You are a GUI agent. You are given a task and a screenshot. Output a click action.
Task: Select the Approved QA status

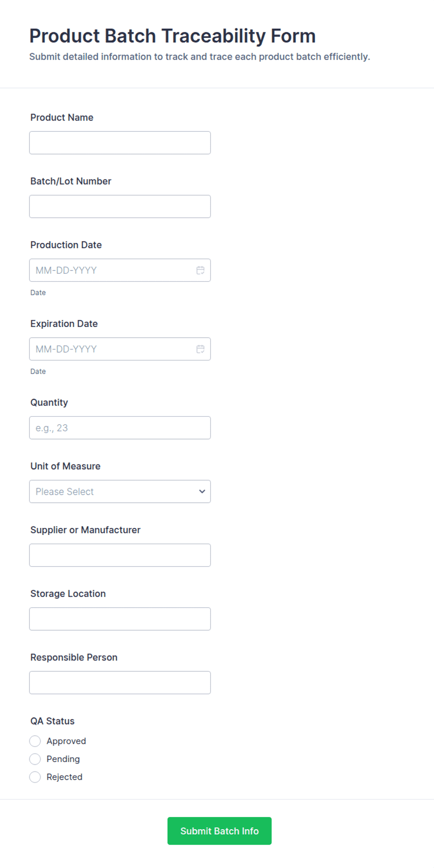(35, 741)
